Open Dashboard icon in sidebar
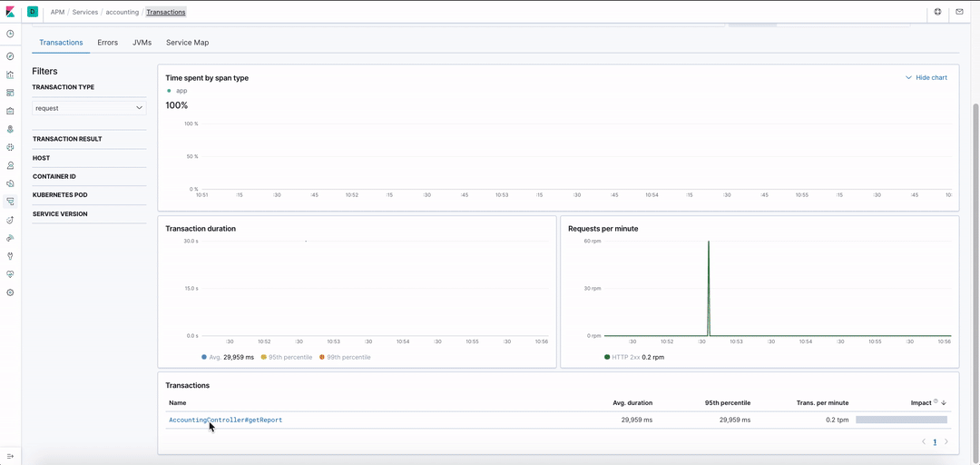The image size is (980, 465). point(10,93)
